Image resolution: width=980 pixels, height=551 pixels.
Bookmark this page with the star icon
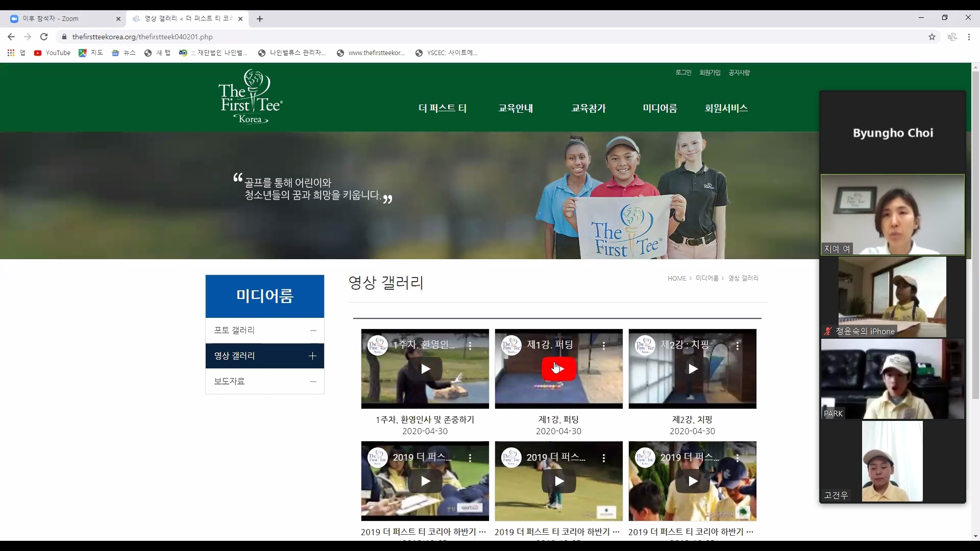click(x=932, y=37)
